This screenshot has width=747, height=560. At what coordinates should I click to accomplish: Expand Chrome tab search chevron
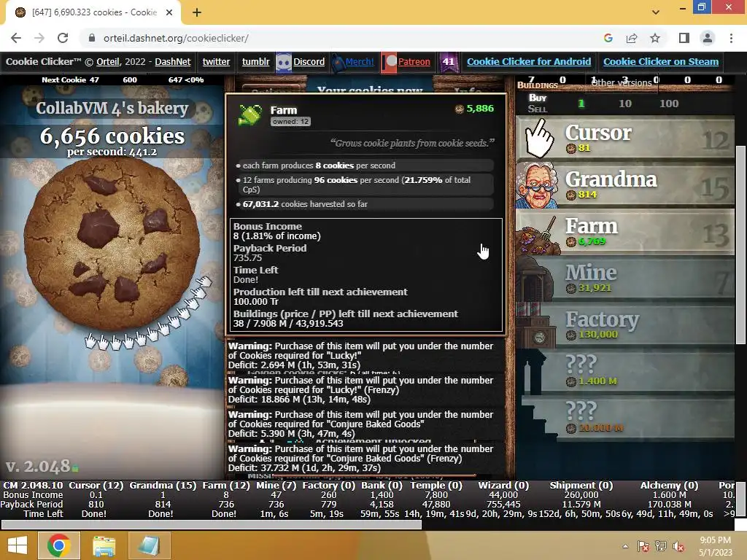click(656, 12)
